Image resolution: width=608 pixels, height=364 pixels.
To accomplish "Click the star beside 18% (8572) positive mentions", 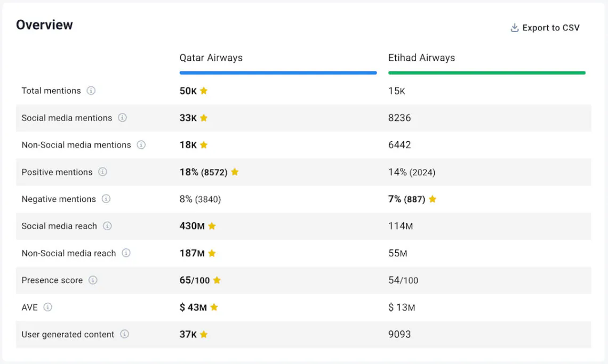I will [x=235, y=172].
